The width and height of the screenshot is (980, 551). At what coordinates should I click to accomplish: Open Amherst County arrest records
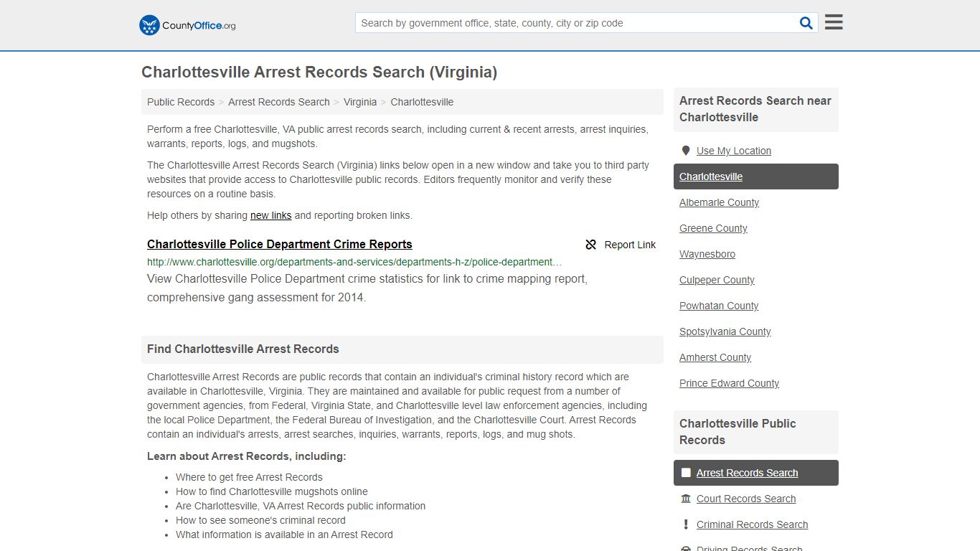tap(715, 357)
